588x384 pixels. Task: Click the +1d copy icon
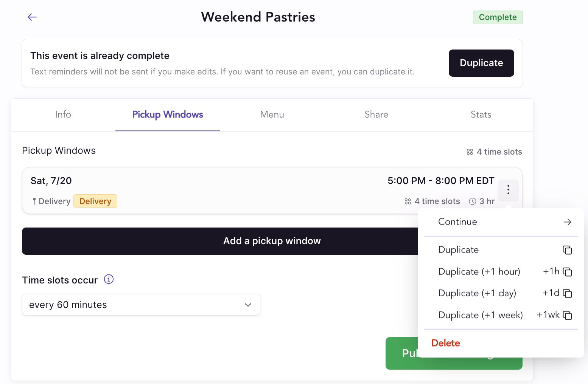(x=567, y=293)
